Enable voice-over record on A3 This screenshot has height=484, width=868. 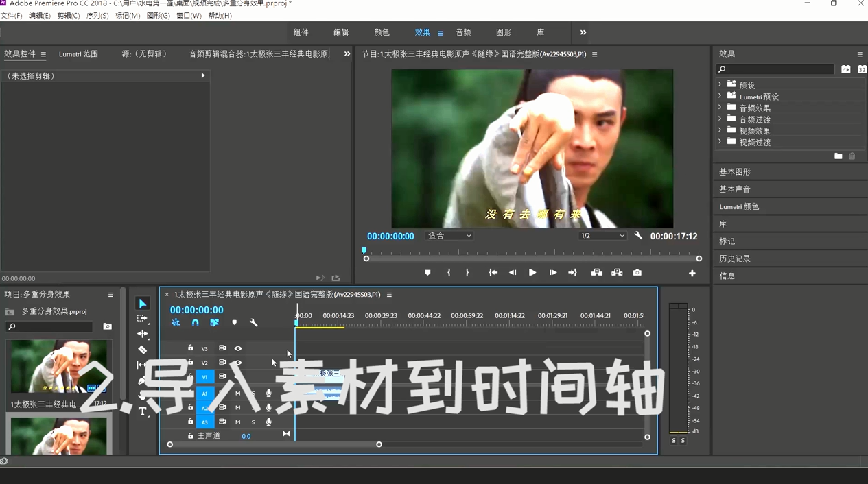coord(269,422)
